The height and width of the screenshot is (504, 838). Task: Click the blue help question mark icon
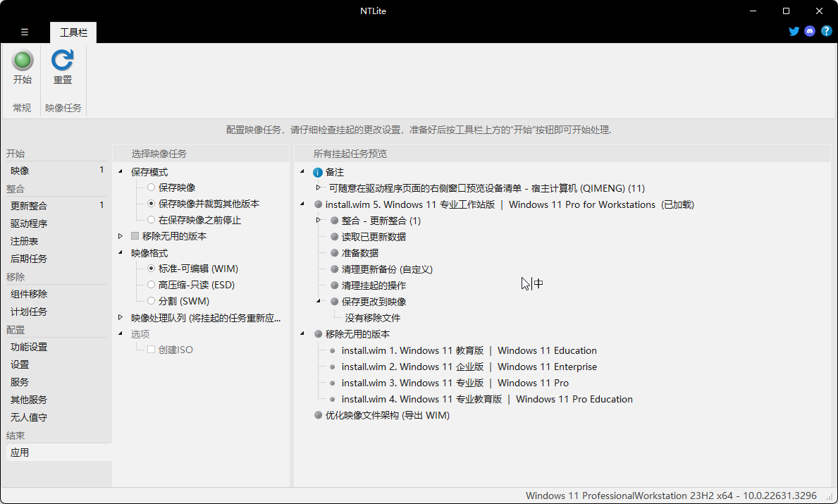pos(826,31)
